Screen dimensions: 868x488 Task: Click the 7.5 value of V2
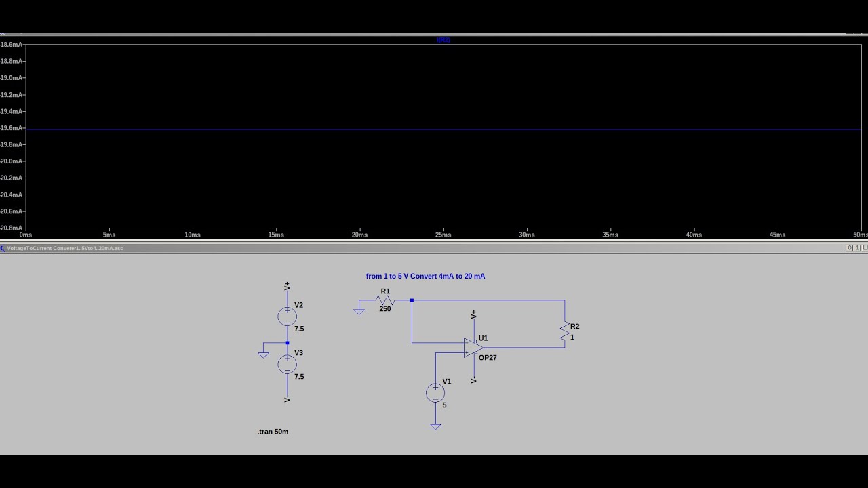pos(299,329)
